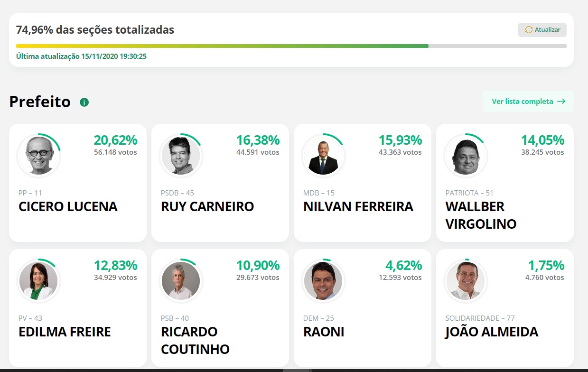Click Wallber Virgolino's portrait
Image resolution: width=588 pixels, height=372 pixels.
pyautogui.click(x=466, y=155)
